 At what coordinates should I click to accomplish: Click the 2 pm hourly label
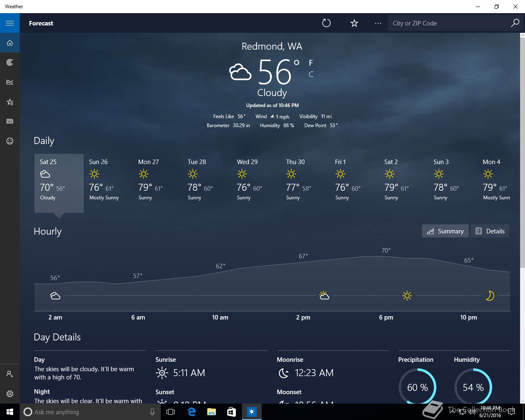tap(303, 317)
